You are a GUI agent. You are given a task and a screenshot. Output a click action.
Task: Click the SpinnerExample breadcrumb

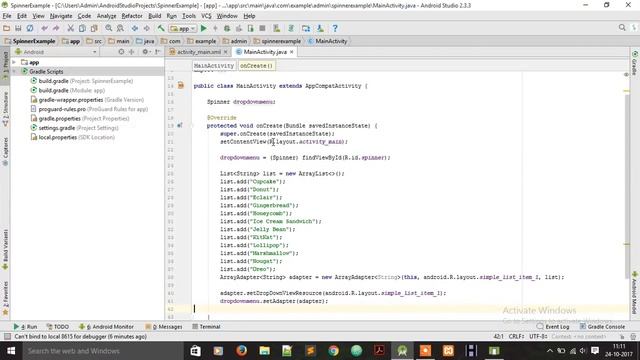pos(30,41)
